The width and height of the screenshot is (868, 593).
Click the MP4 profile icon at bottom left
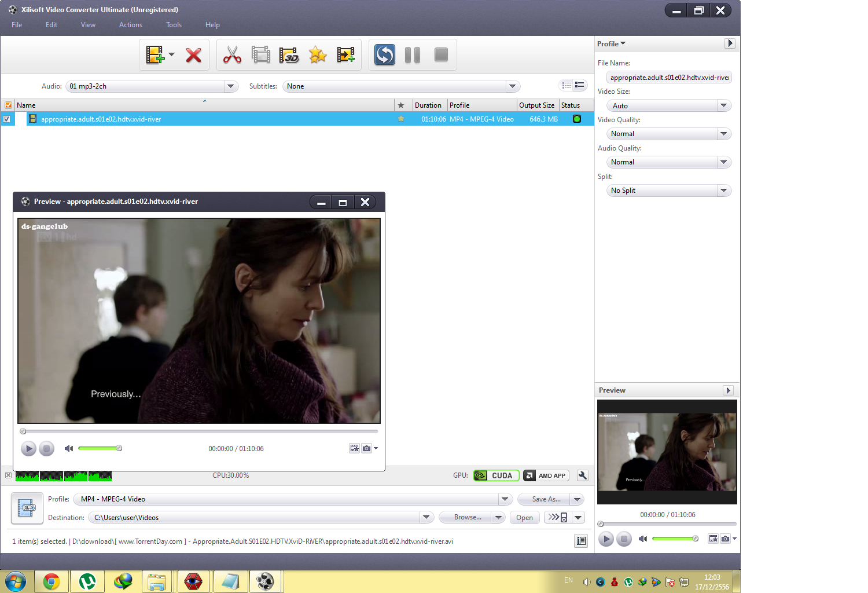click(27, 508)
